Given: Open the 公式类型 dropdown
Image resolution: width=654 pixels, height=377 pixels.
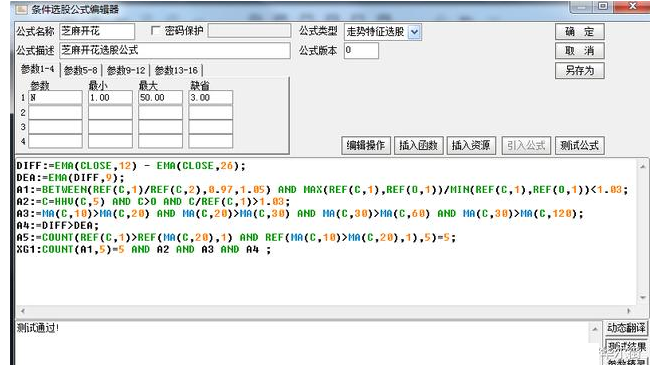Looking at the screenshot, I should [x=414, y=32].
